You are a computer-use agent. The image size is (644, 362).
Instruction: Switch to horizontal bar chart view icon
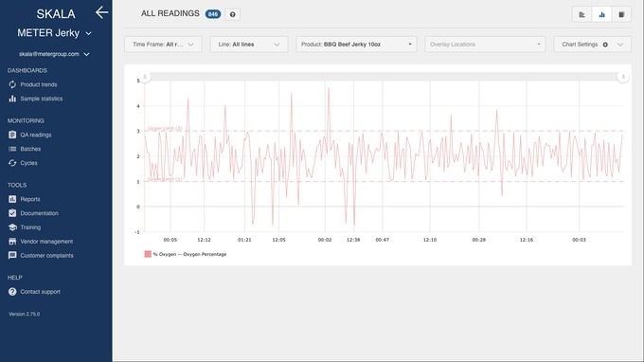pyautogui.click(x=582, y=14)
